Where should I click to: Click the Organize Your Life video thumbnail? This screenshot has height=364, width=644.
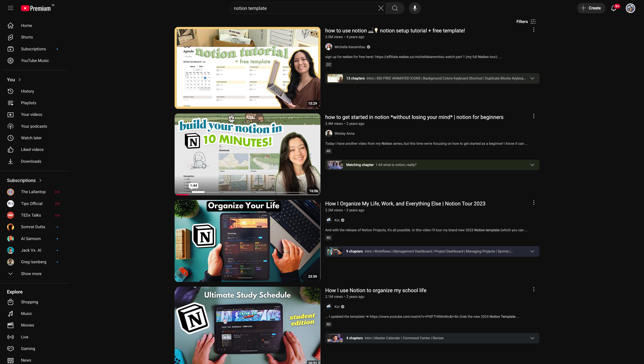[247, 241]
